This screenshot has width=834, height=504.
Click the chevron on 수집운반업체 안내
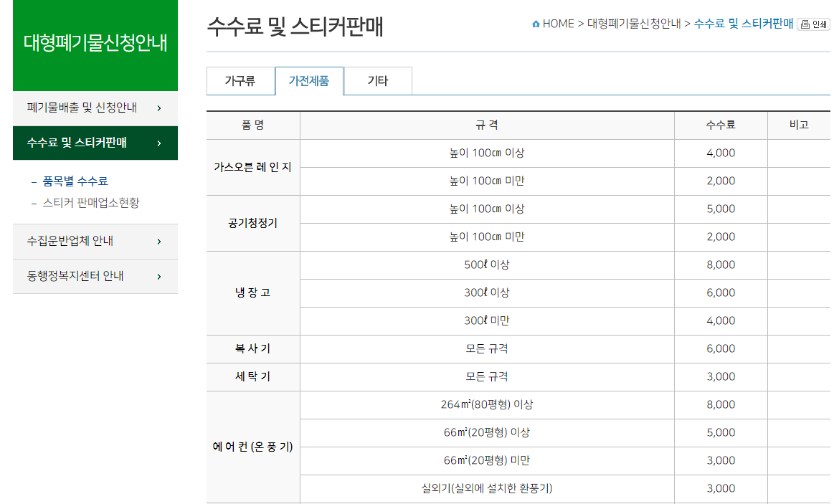(159, 242)
